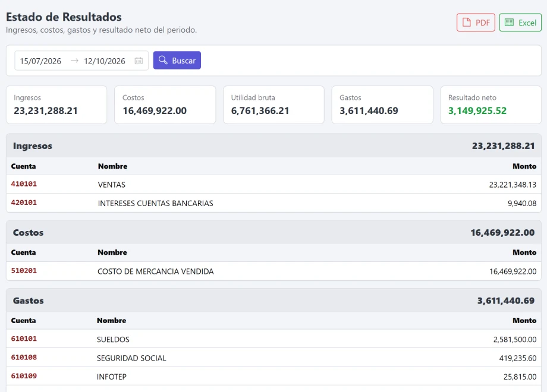
Task: Open account code 420101
Action: (24, 203)
